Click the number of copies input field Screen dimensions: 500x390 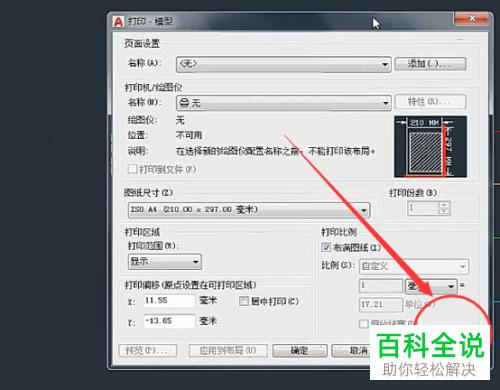click(x=423, y=208)
